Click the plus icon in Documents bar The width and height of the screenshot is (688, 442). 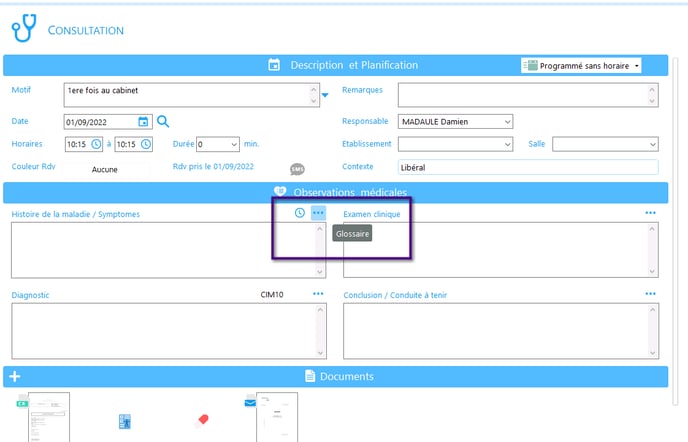pos(14,376)
